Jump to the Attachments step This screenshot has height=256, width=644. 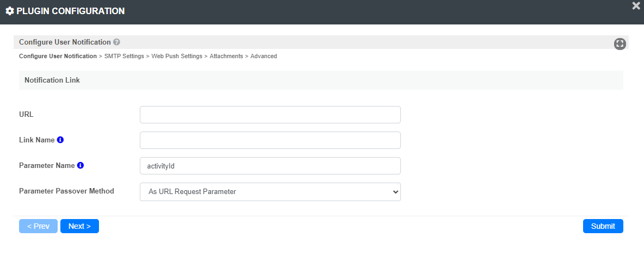pos(226,56)
